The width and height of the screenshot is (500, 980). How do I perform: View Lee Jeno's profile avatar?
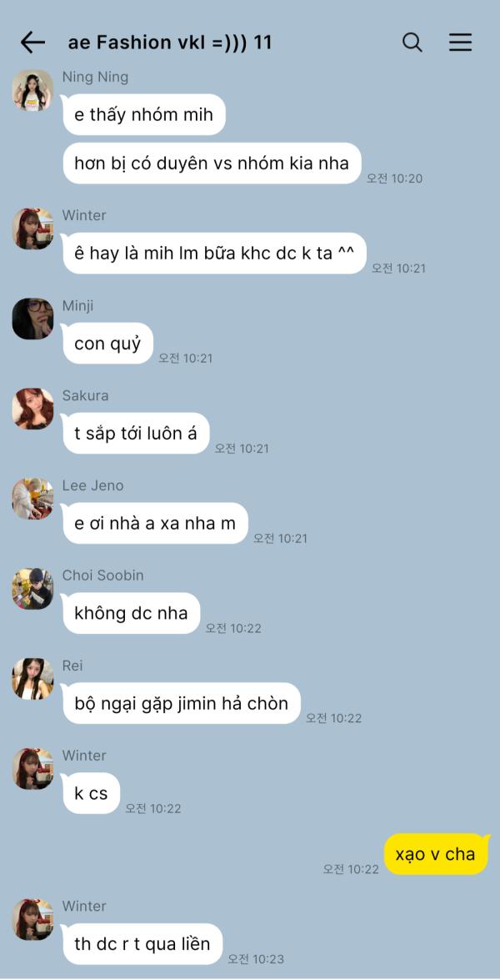coord(32,499)
